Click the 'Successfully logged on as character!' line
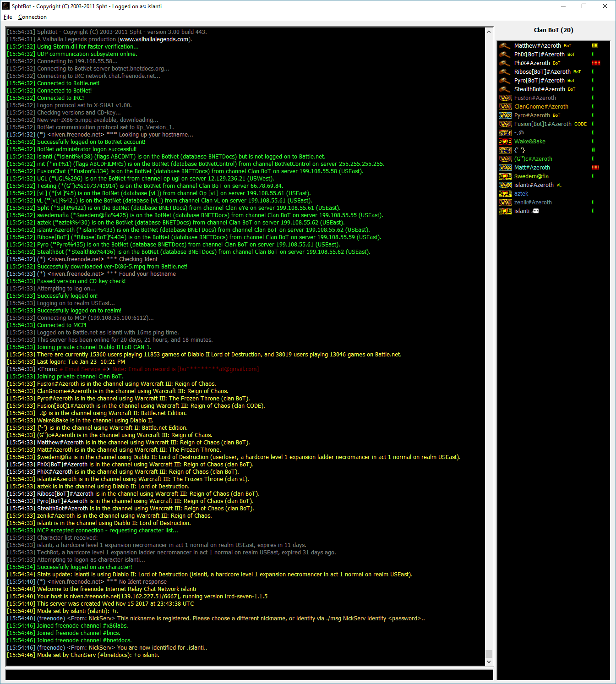The height and width of the screenshot is (684, 616). pyautogui.click(x=70, y=567)
